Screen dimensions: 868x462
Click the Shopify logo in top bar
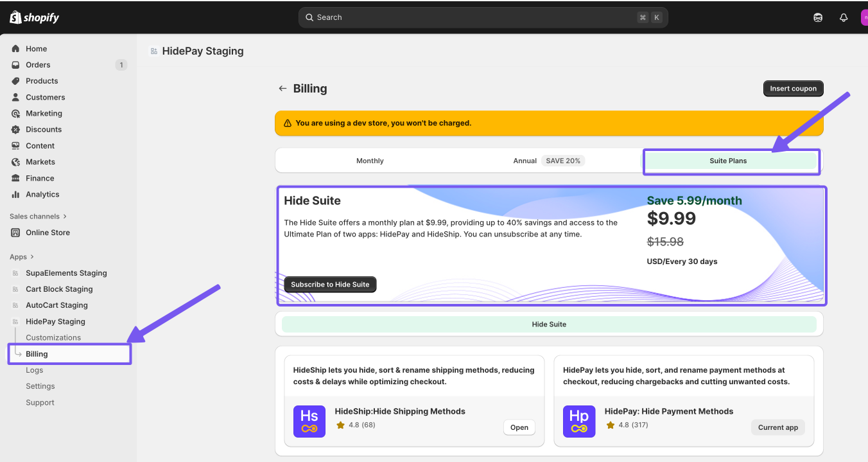(35, 17)
